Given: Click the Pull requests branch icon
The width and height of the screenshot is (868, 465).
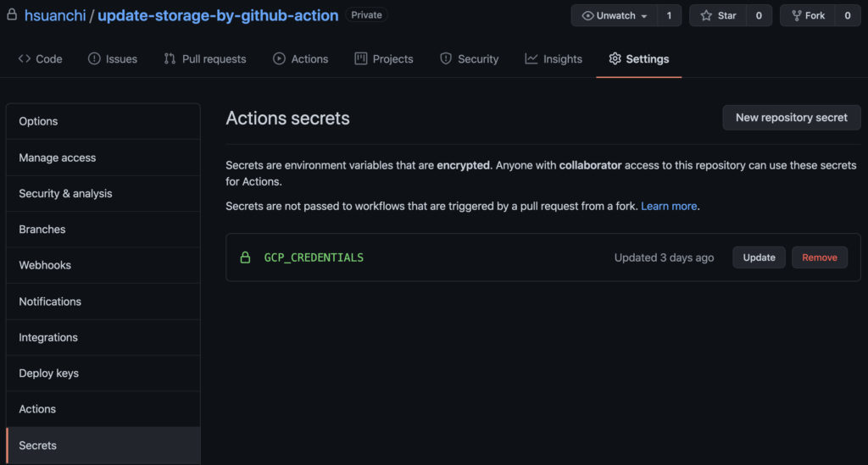Looking at the screenshot, I should 170,58.
